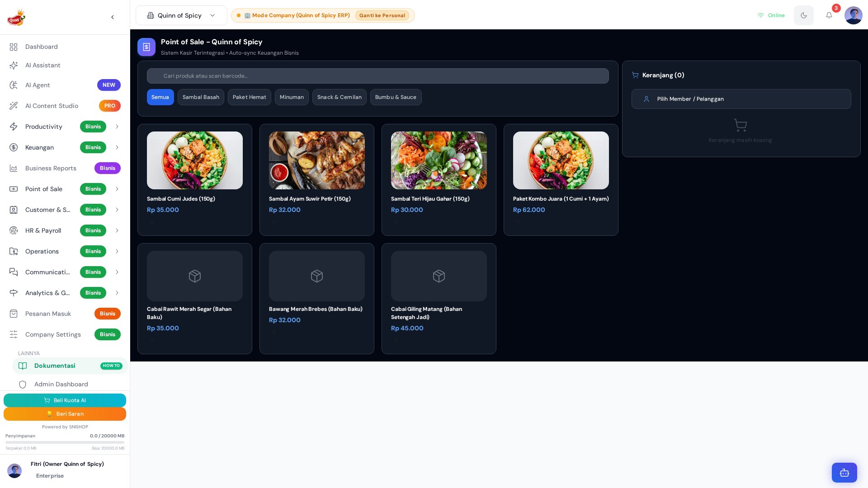The width and height of the screenshot is (868, 488).
Task: Open the chatbot floating button
Action: pos(844,473)
